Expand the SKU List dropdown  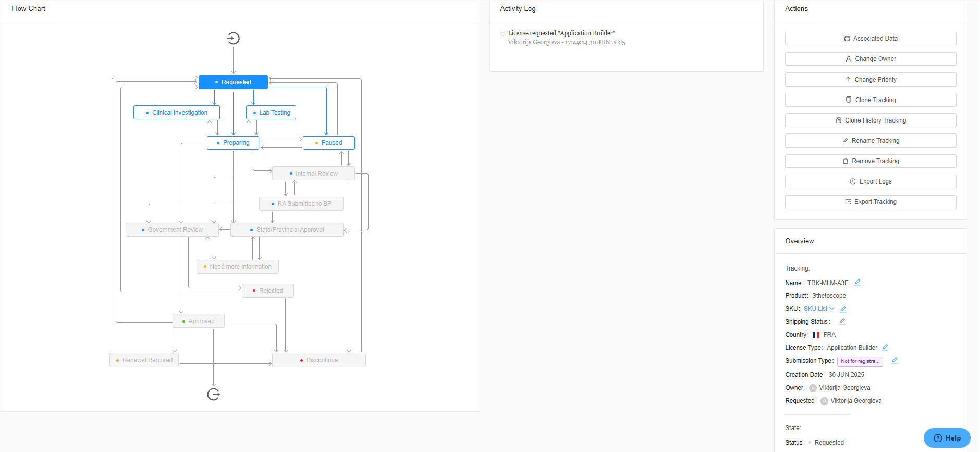819,309
